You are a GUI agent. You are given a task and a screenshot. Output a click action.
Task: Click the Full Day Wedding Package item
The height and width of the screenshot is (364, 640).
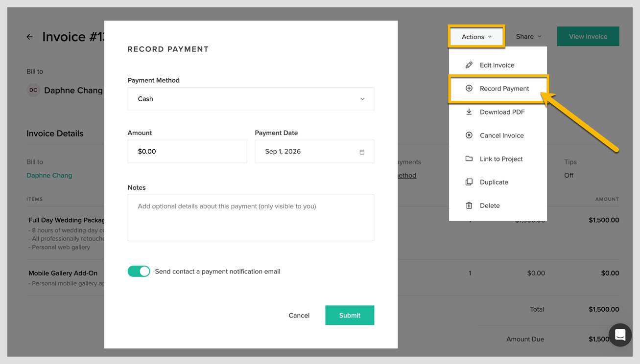click(x=66, y=220)
